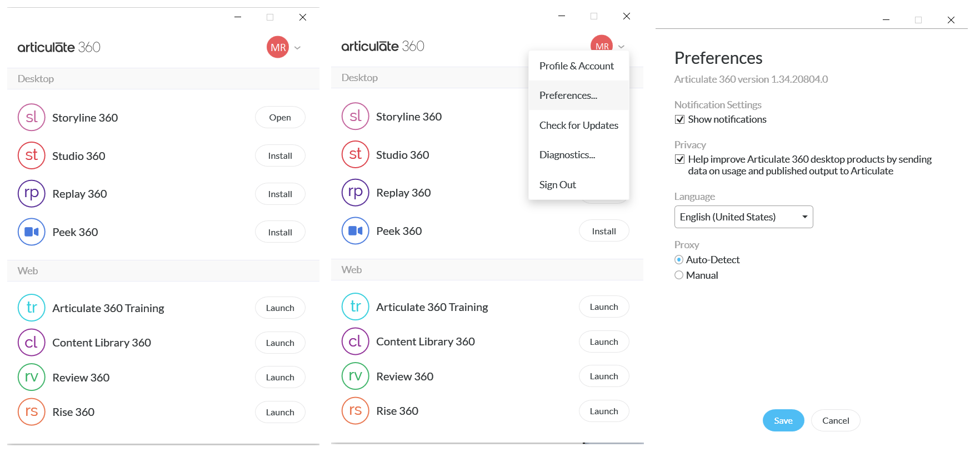This screenshot has height=452, width=980.
Task: Click the Studio 360 icon in the middle window
Action: [356, 154]
